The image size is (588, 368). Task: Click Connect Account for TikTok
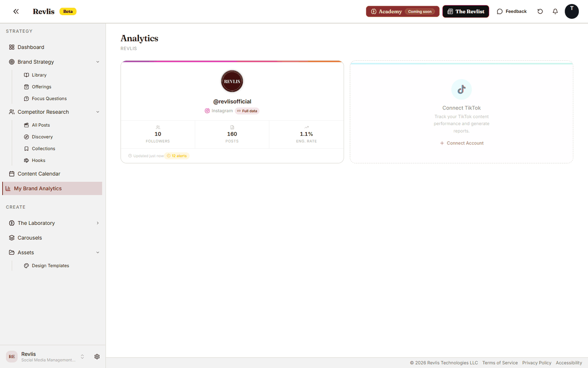pos(462,143)
